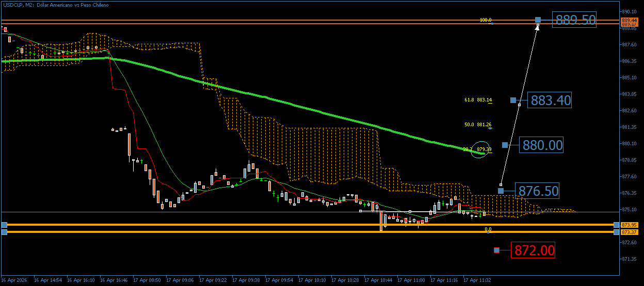Click the 880.10 price axis label
Image resolution: width=644 pixels, height=286 pixels.
click(630, 143)
